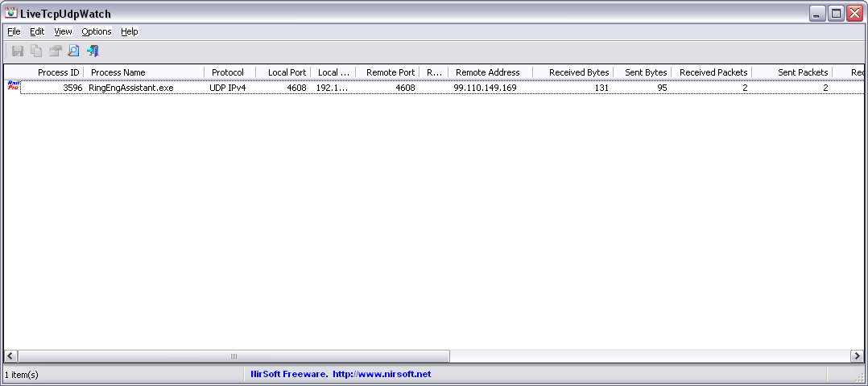This screenshot has width=868, height=386.
Task: Click the horizontal scrollbar thumb
Action: tap(234, 355)
